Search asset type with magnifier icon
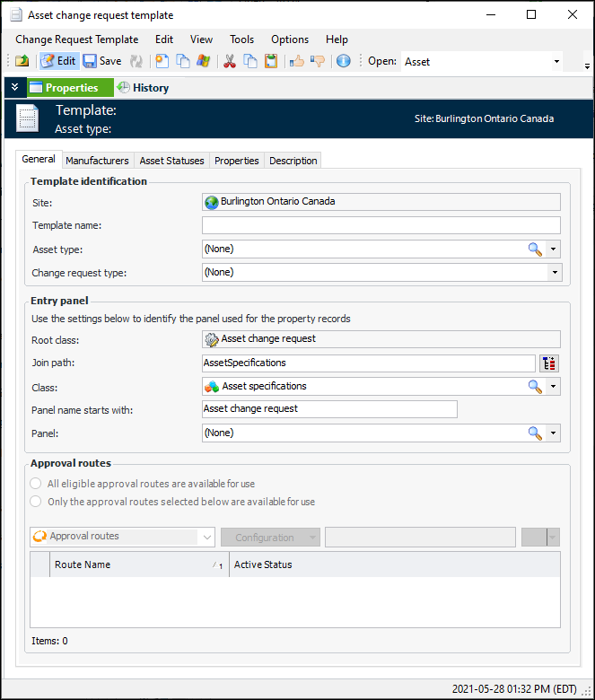The height and width of the screenshot is (700, 595). click(x=535, y=249)
